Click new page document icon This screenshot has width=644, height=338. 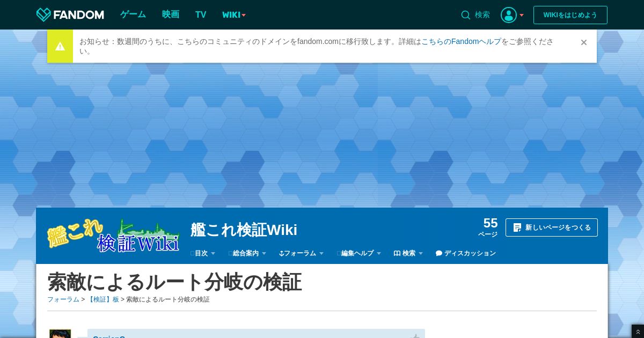click(517, 227)
